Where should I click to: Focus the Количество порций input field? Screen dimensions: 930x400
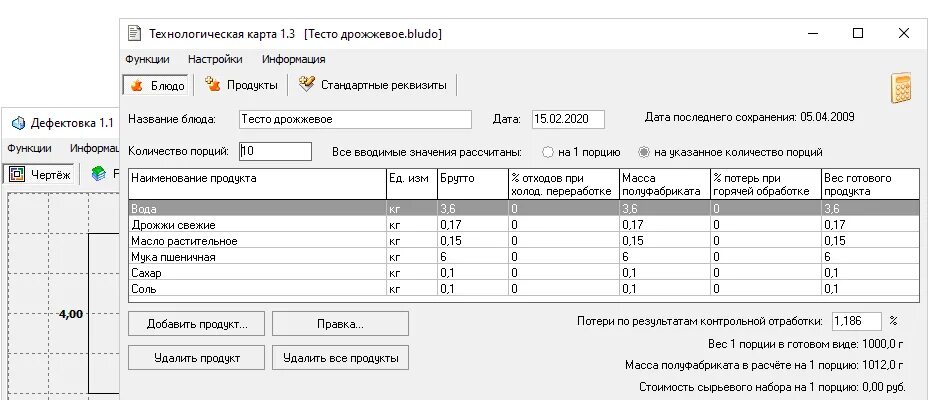[275, 152]
